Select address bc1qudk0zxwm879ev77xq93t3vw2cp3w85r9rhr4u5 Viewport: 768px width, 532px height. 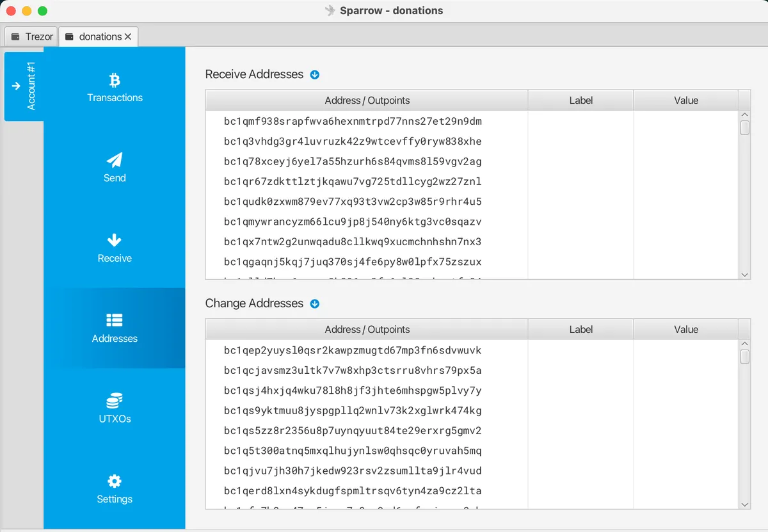pyautogui.click(x=353, y=202)
